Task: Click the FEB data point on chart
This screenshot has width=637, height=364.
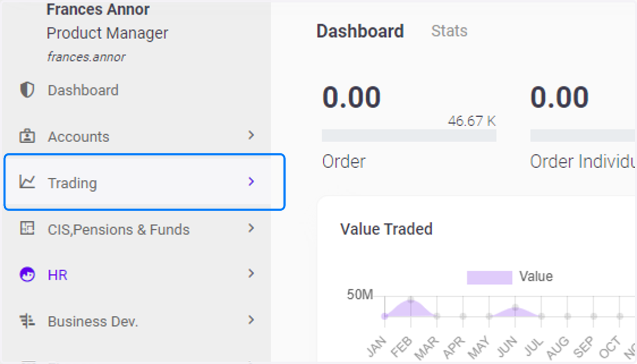Action: (411, 300)
